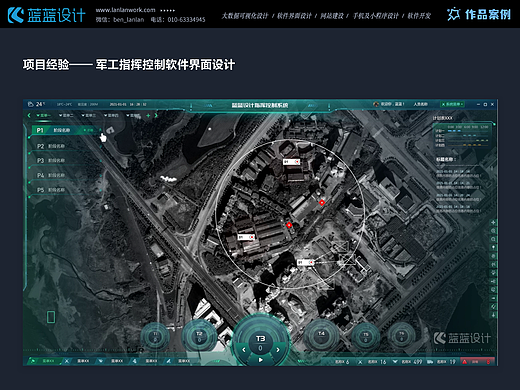Select the P3 stage row
Screen dimensions: 520x390
[66, 160]
